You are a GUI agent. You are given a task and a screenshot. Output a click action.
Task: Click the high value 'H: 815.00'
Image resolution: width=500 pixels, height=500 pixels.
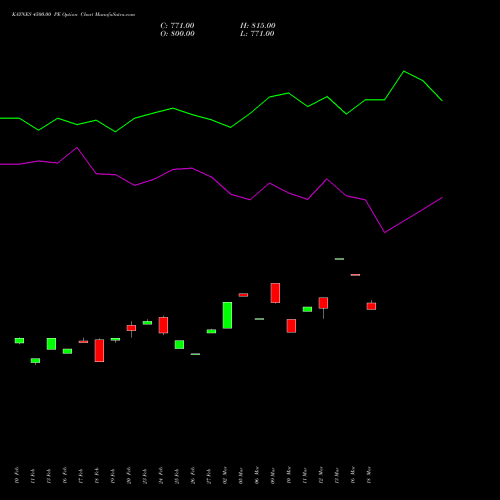pyautogui.click(x=258, y=26)
